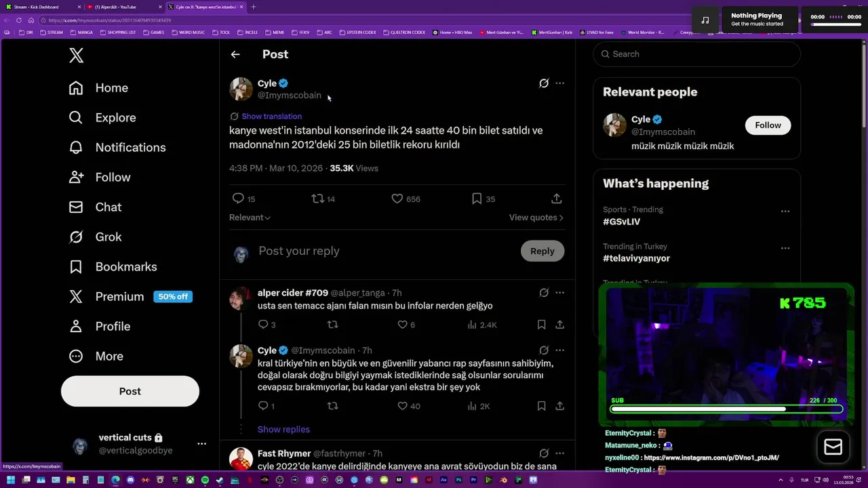View analytics of Cyle's reply 2K views
868x488 pixels.
(x=479, y=406)
